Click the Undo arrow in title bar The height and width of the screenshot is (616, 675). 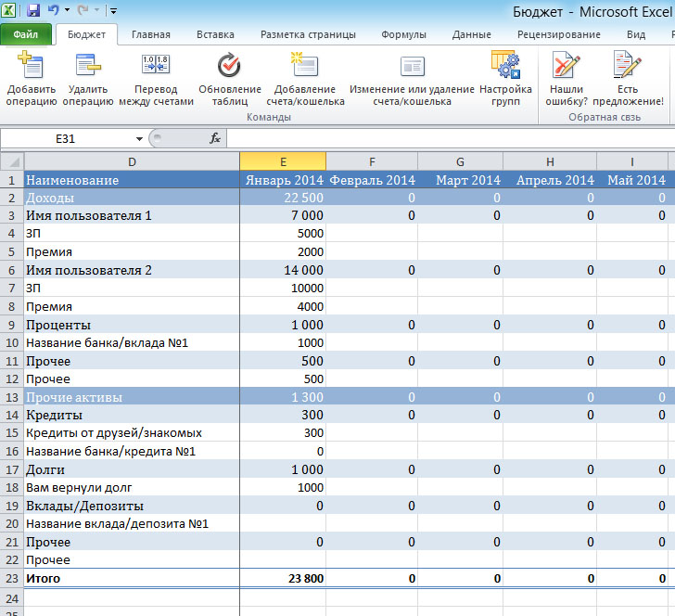[53, 11]
